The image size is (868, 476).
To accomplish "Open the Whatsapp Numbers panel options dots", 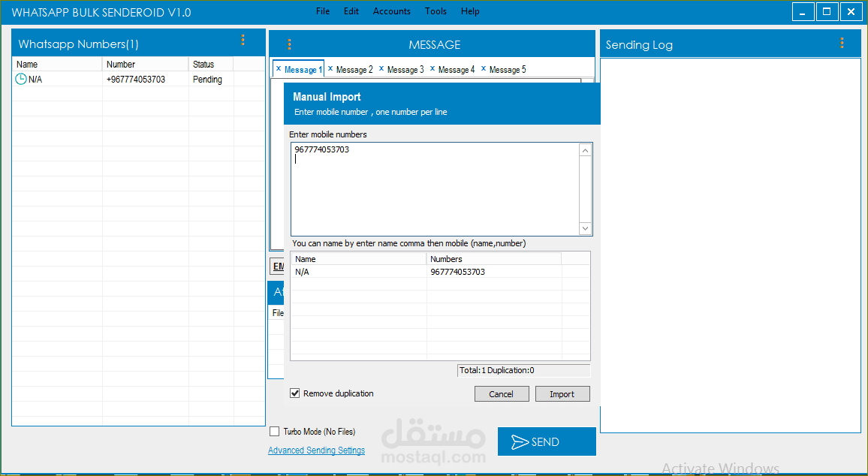I will [243, 40].
